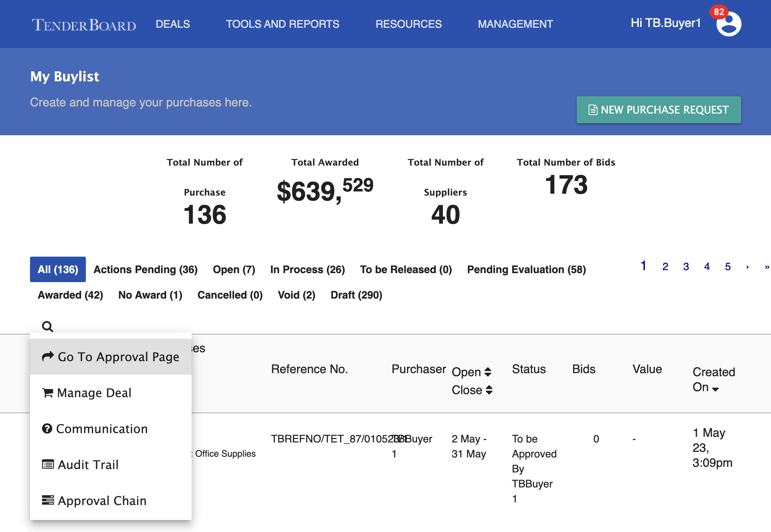The width and height of the screenshot is (771, 532).
Task: Click the Purchaser column header
Action: [418, 369]
